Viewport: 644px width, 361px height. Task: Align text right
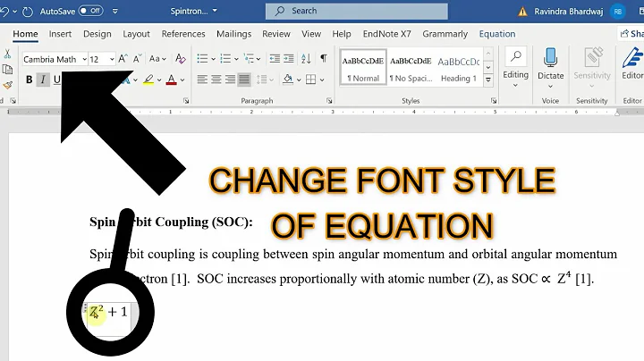pos(230,80)
